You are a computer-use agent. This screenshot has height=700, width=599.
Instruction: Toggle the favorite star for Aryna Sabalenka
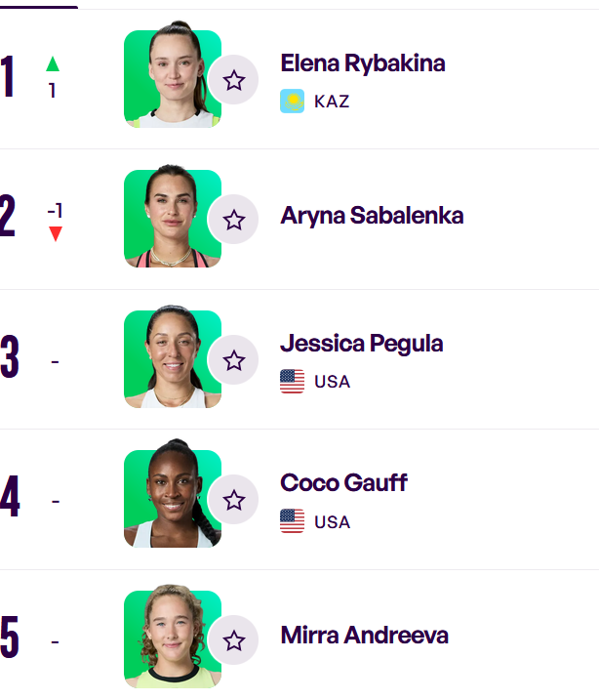[233, 220]
